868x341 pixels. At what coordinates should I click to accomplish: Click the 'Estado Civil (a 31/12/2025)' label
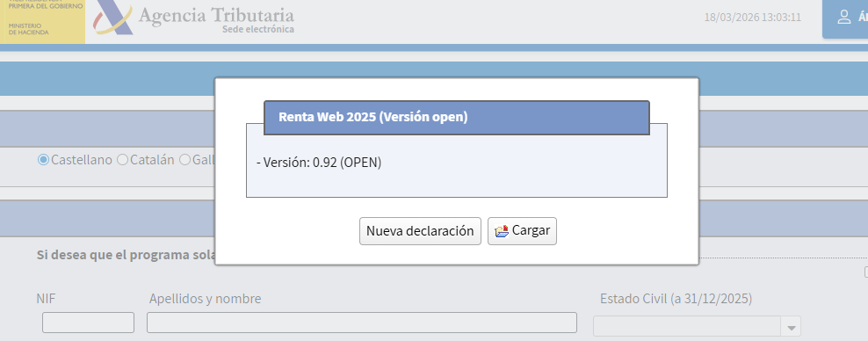pyautogui.click(x=676, y=299)
